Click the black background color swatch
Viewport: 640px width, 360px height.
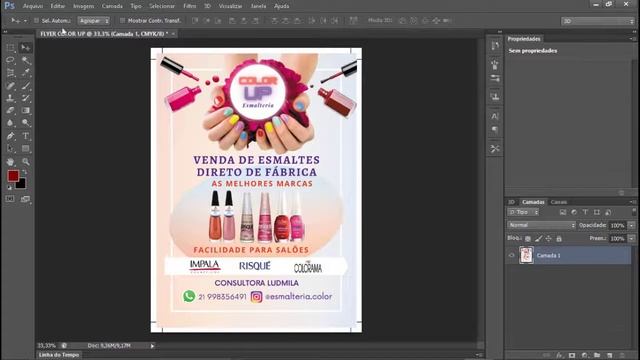coord(22,184)
